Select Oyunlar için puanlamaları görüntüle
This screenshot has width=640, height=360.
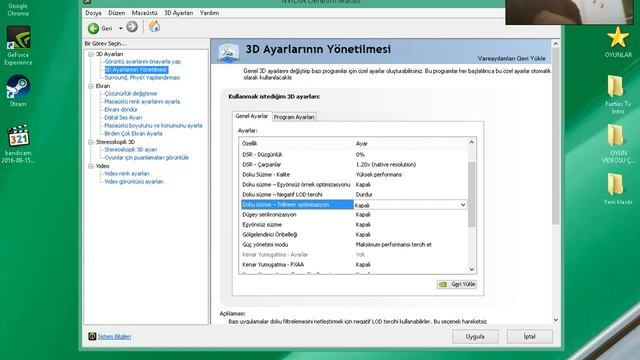[147, 158]
